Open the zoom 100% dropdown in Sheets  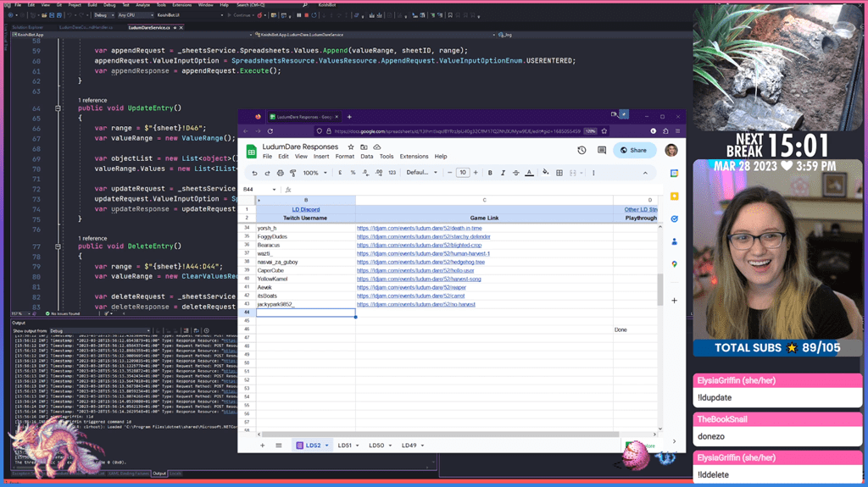coord(315,173)
